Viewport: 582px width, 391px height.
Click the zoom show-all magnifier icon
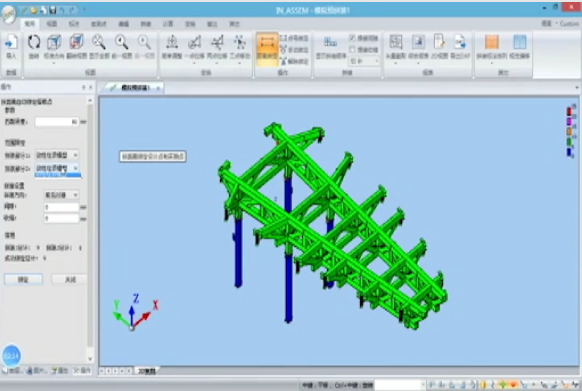coord(99,46)
